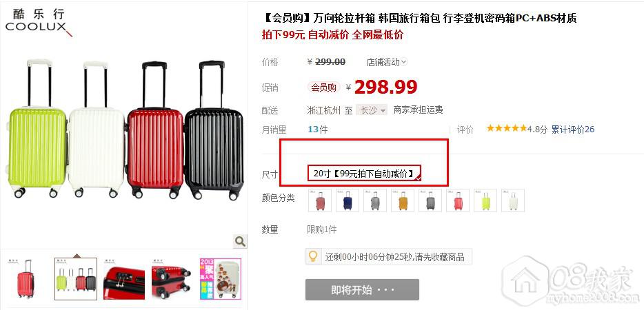Image resolution: width=644 pixels, height=310 pixels.
Task: Select the dark red suitcase color option
Action: coord(319,200)
